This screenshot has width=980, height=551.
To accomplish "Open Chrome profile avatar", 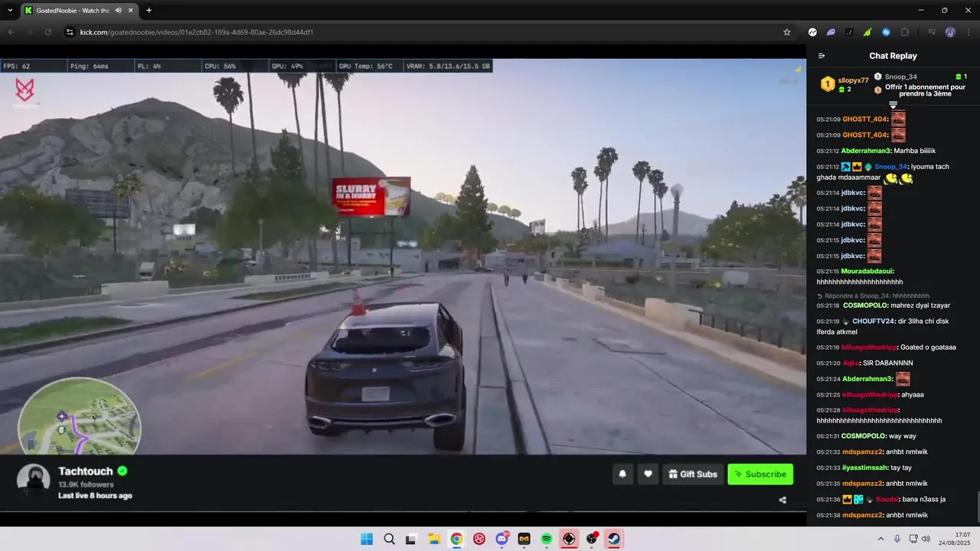I will pos(950,32).
